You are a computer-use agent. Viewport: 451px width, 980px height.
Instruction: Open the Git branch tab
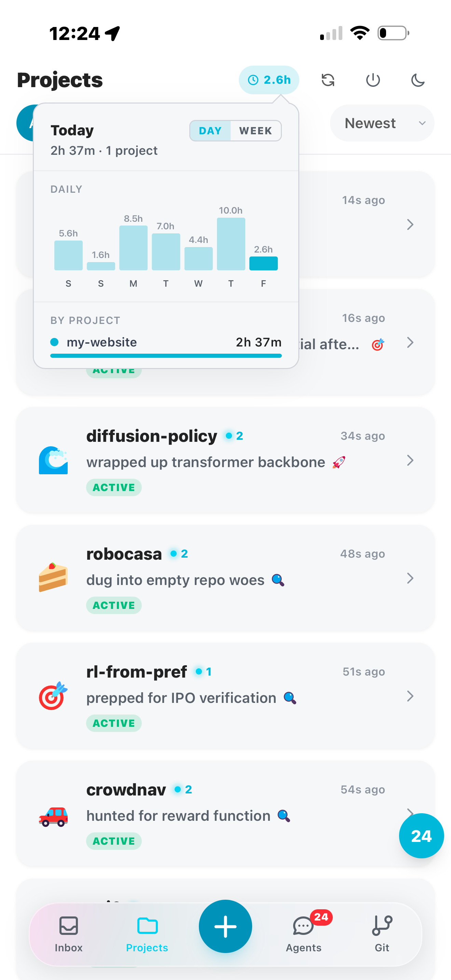coord(382,934)
